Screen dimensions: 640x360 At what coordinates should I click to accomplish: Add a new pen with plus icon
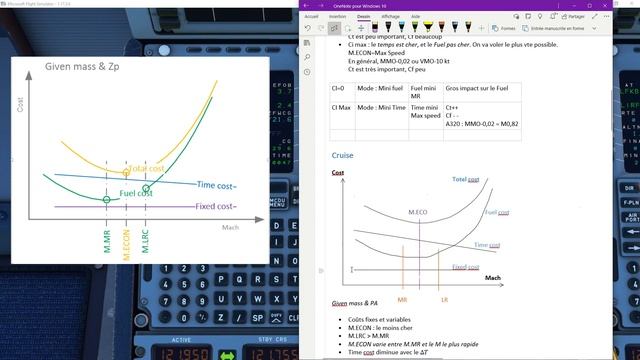click(482, 28)
